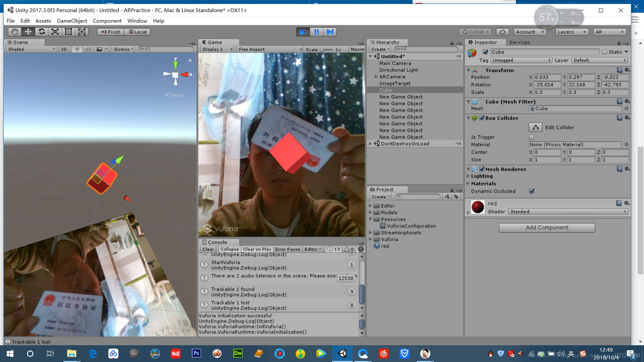Screen dimensions: 644x362
Task: Adjust the Game view Scale slider
Action: click(x=326, y=50)
